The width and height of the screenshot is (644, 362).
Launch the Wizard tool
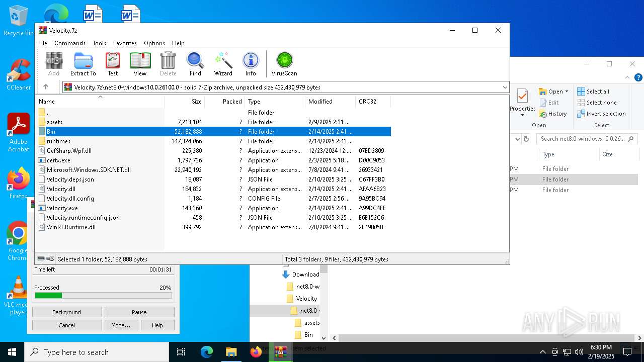pos(223,64)
